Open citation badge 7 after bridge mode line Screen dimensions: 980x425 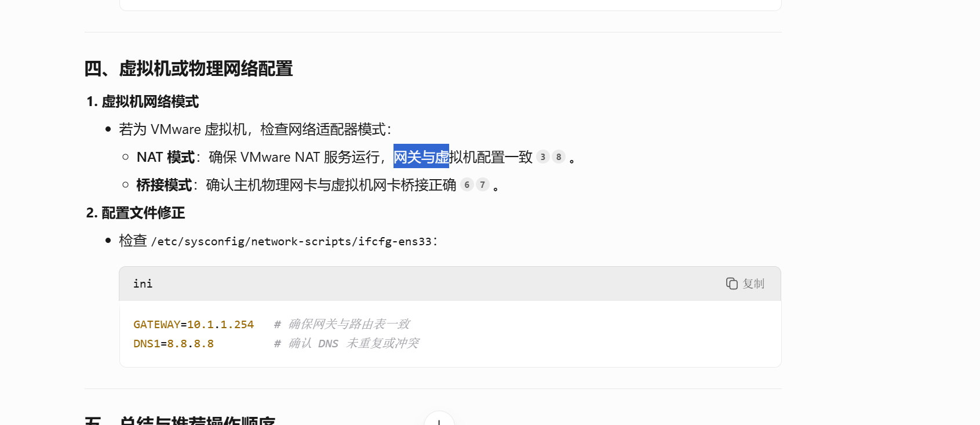click(x=483, y=185)
